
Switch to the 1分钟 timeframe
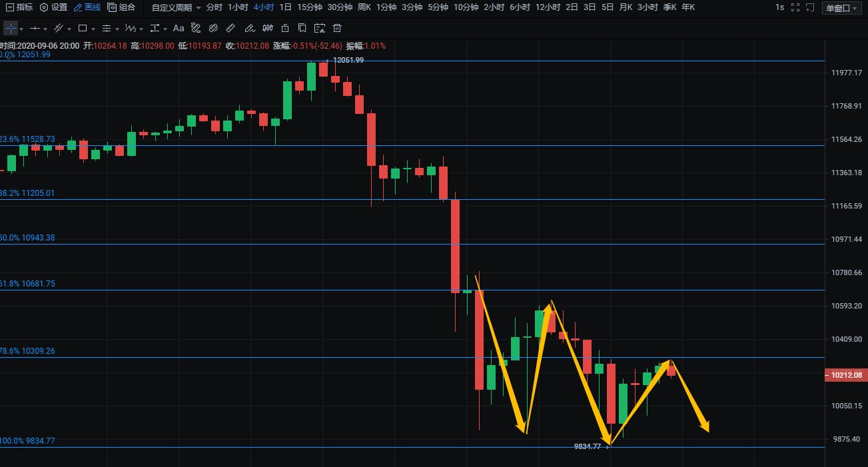click(x=387, y=7)
